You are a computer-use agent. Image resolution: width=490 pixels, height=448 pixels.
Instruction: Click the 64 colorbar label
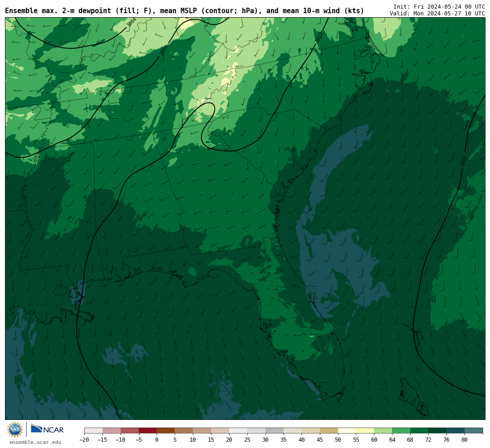point(392,440)
